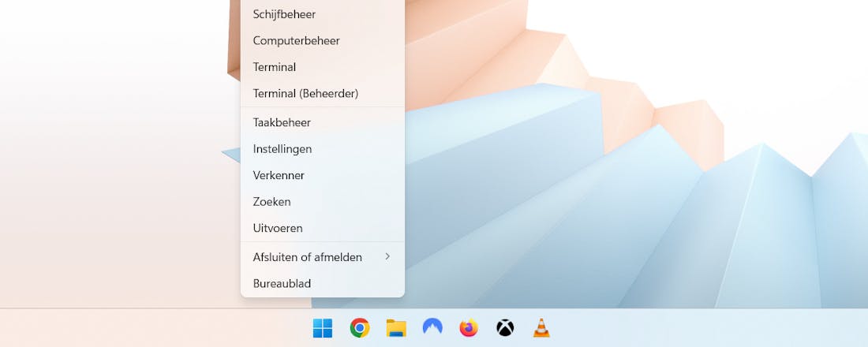Click Verkenner in the menu

point(279,175)
